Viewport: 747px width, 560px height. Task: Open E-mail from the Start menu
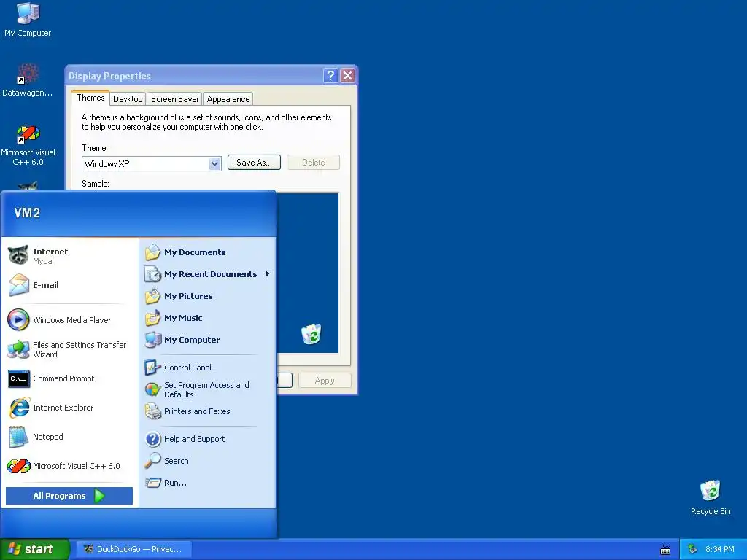point(69,285)
